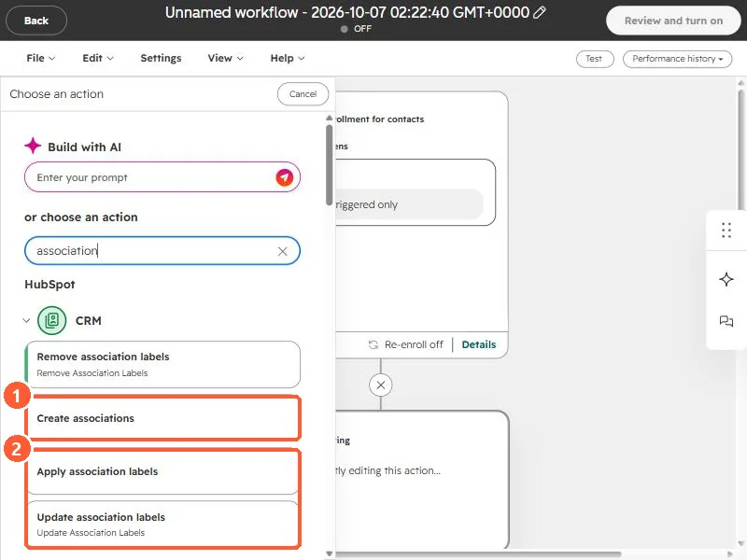This screenshot has height=560, width=747.
Task: Click the OFF workflow status indicator
Action: pyautogui.click(x=357, y=29)
